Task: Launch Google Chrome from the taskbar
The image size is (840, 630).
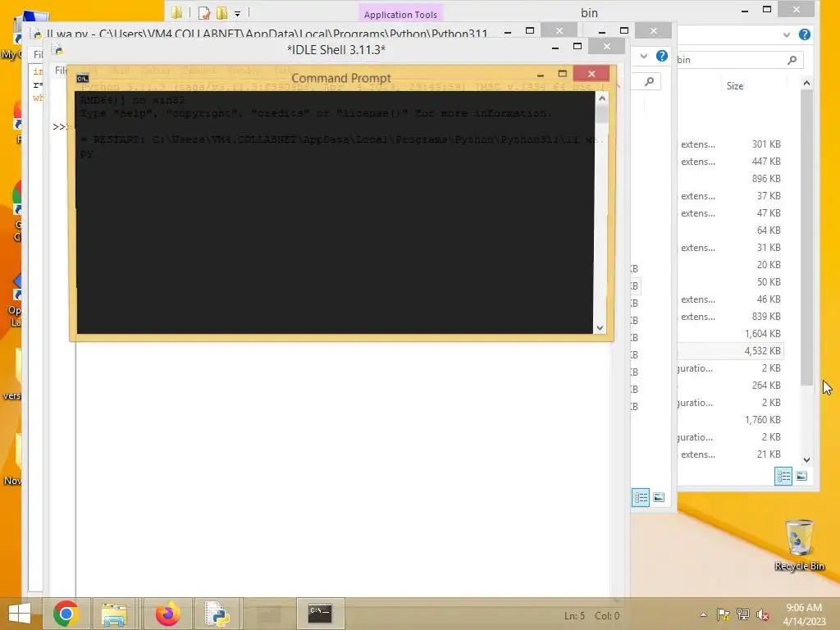Action: (66, 614)
